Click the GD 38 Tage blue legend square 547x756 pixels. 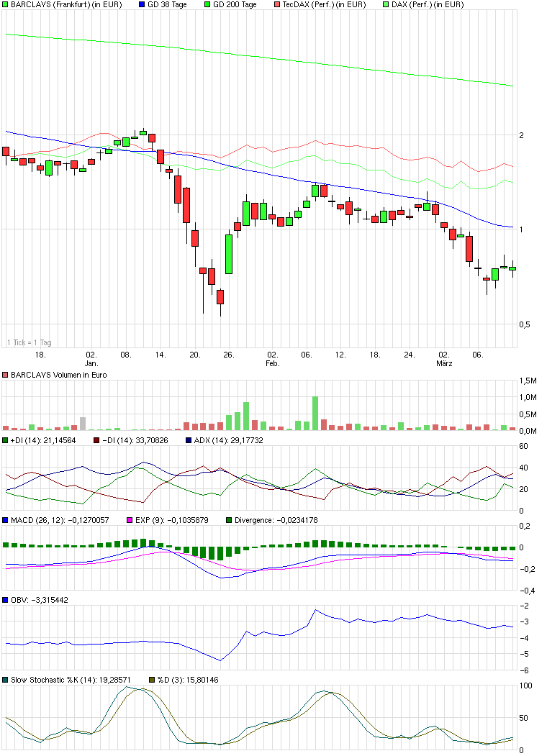click(141, 4)
